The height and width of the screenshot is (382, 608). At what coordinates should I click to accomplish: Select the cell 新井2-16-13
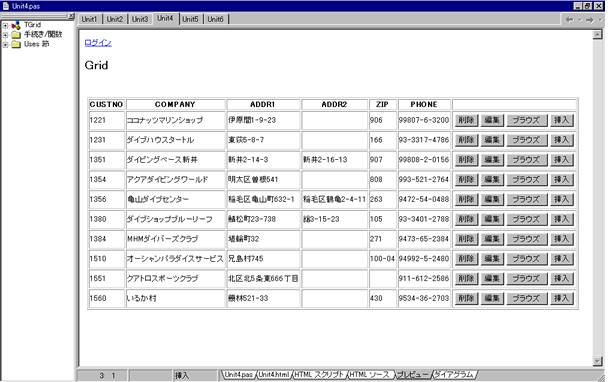pos(334,160)
